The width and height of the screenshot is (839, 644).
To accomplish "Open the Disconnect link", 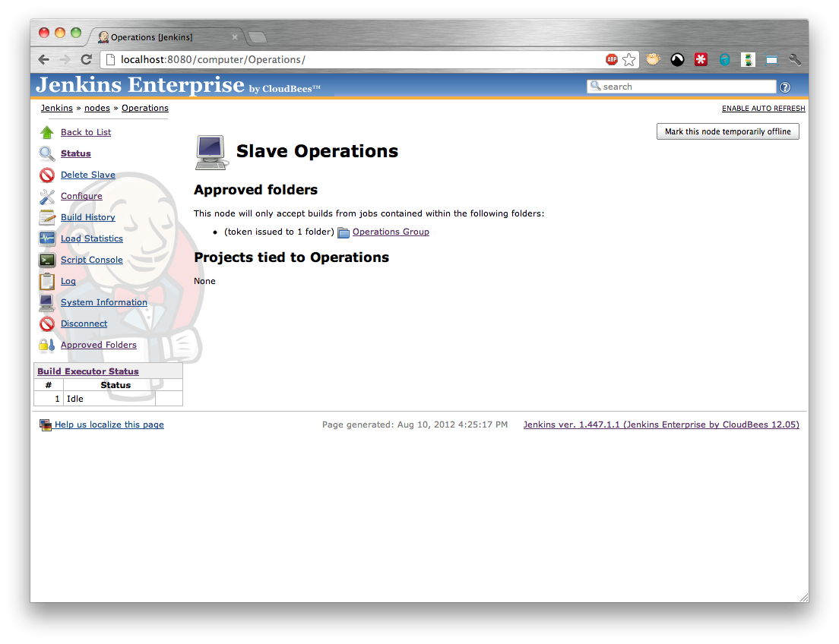I will click(84, 324).
